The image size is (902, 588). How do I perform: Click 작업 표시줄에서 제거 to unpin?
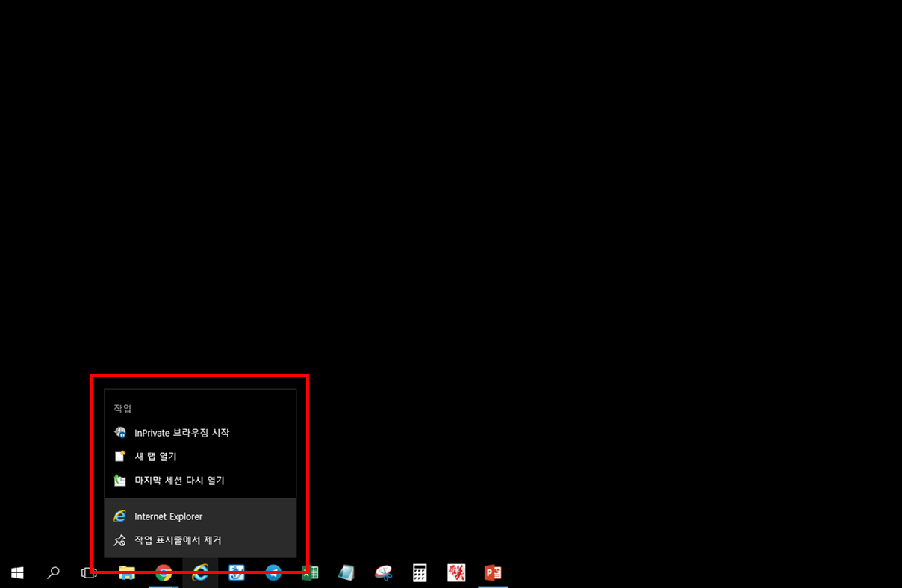[x=200, y=540]
